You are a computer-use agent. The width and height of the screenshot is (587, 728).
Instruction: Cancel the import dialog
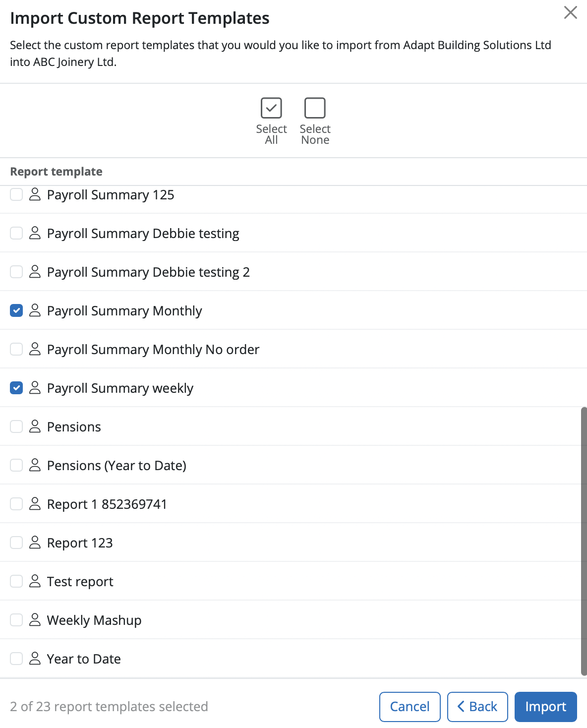pos(410,707)
